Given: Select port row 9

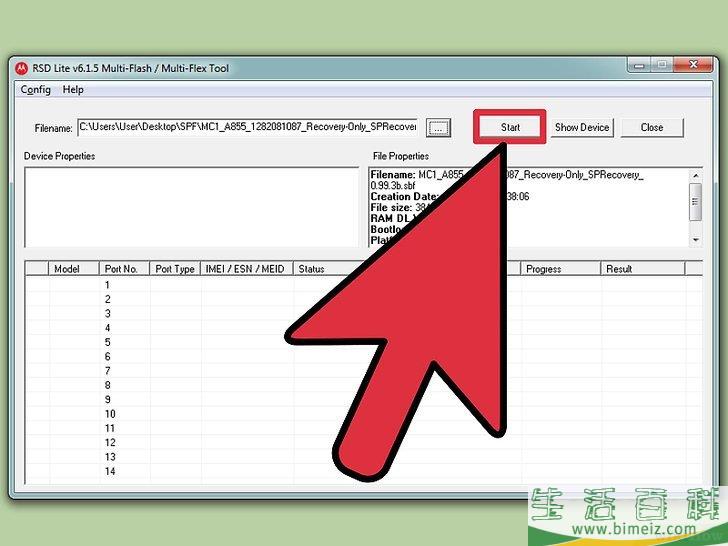Looking at the screenshot, I should (364, 399).
